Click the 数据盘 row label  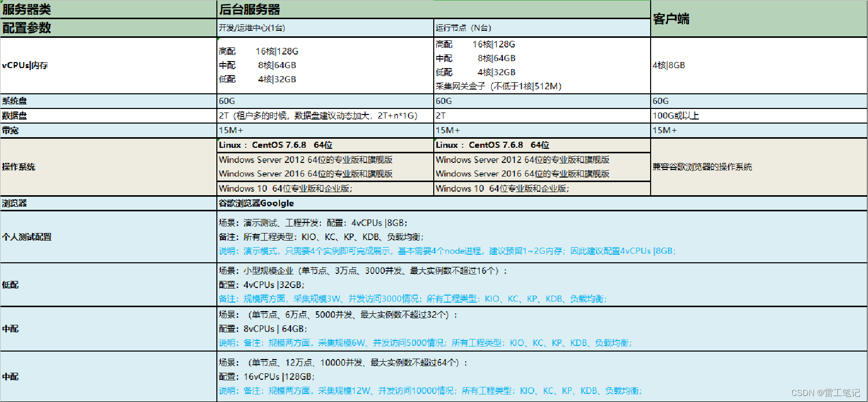point(108,116)
